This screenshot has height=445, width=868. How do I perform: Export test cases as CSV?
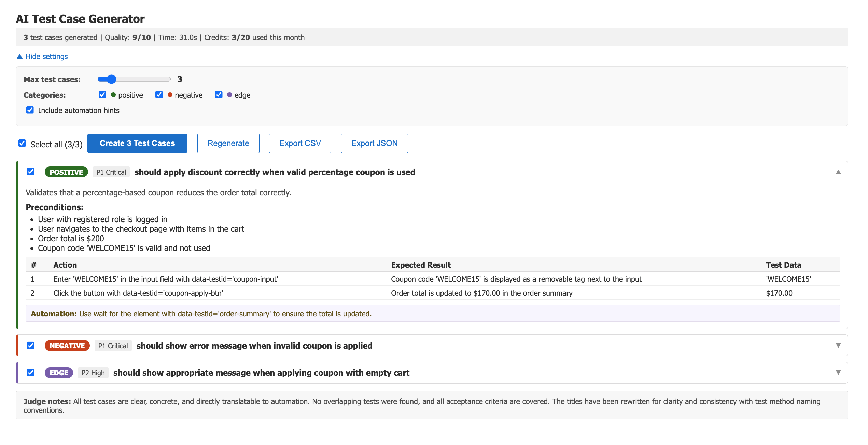[x=300, y=143]
